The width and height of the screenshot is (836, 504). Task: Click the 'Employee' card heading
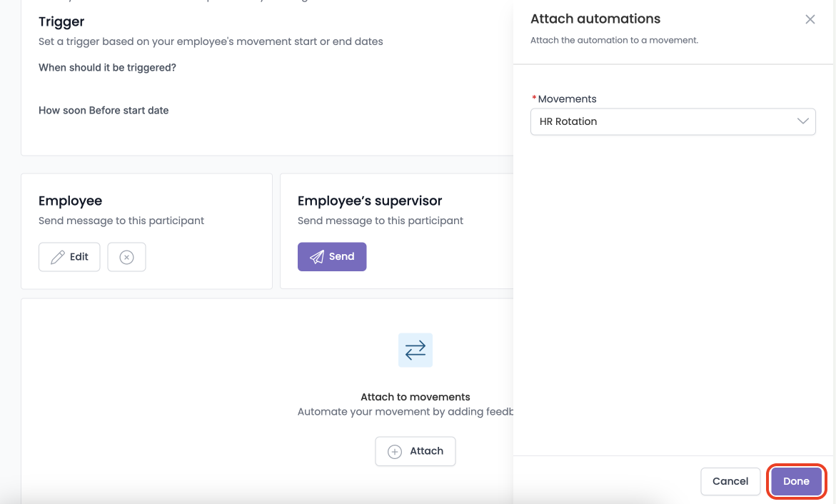[71, 201]
